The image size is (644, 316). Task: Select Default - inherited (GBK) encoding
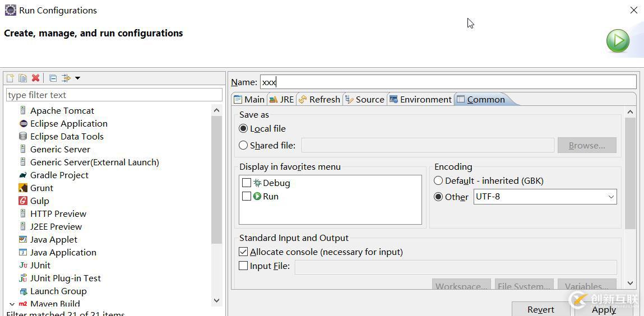pyautogui.click(x=438, y=180)
